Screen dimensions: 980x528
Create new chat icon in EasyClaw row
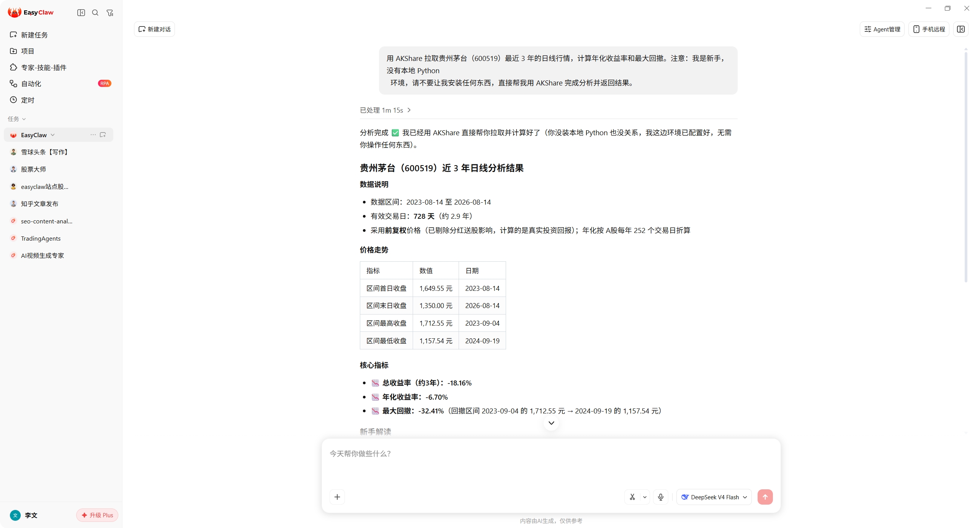103,135
